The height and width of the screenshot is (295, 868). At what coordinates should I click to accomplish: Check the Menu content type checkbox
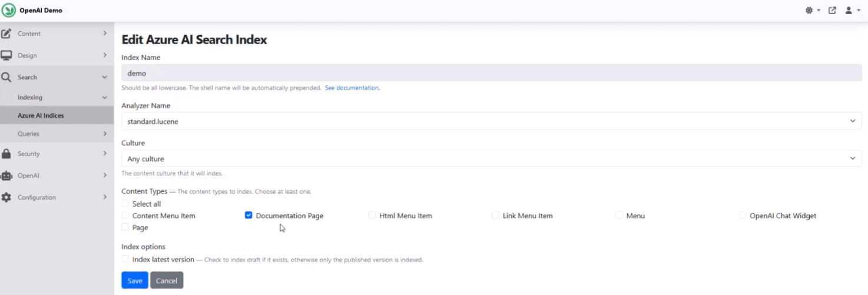point(619,216)
